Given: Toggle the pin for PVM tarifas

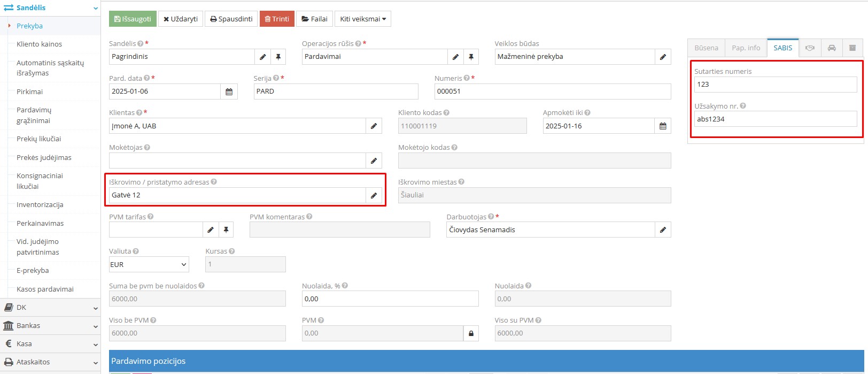Looking at the screenshot, I should 226,230.
